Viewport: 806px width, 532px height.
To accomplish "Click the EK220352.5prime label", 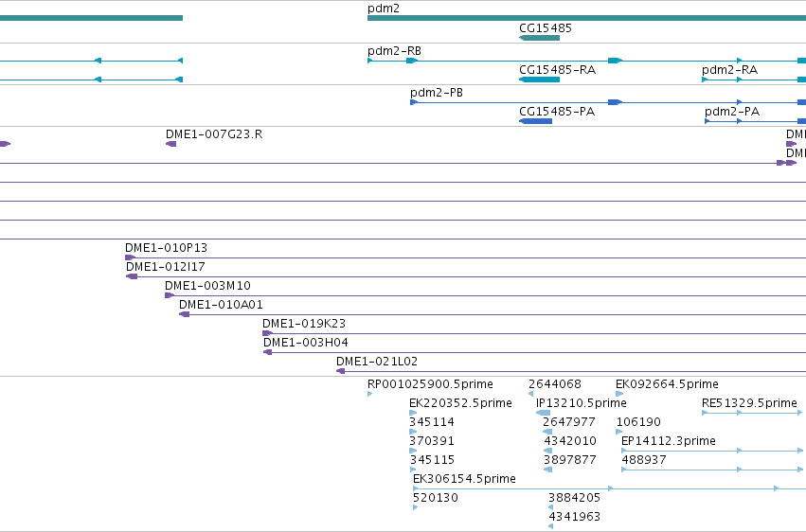I will coord(460,403).
